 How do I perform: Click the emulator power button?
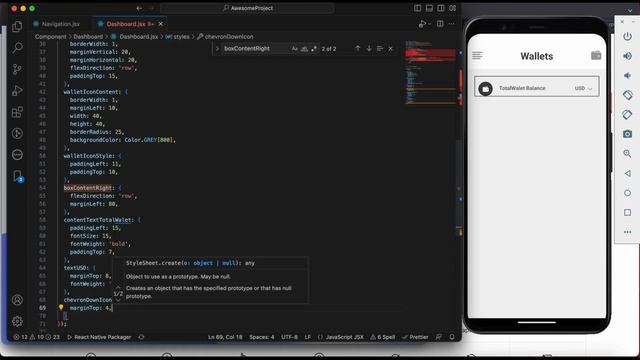(627, 36)
